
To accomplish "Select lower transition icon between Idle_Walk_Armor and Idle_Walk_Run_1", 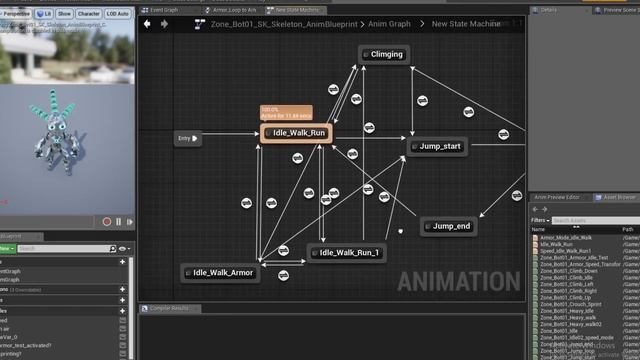I will [x=283, y=276].
